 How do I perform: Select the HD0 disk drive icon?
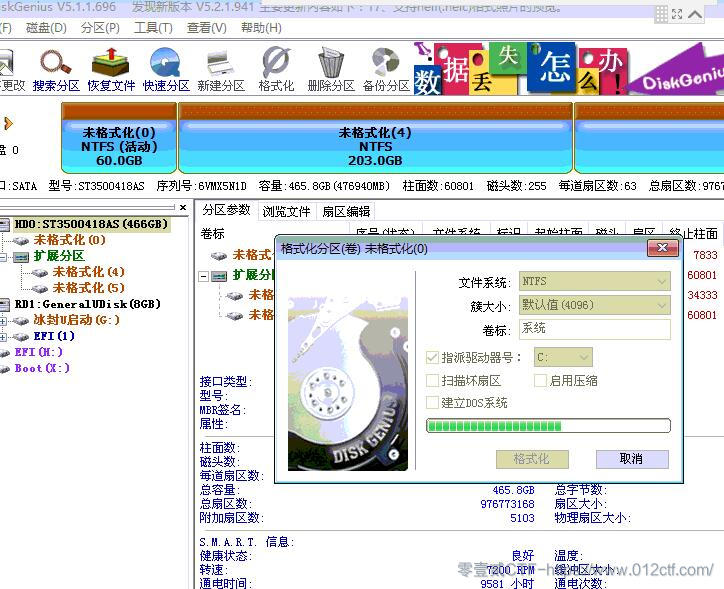(5, 225)
